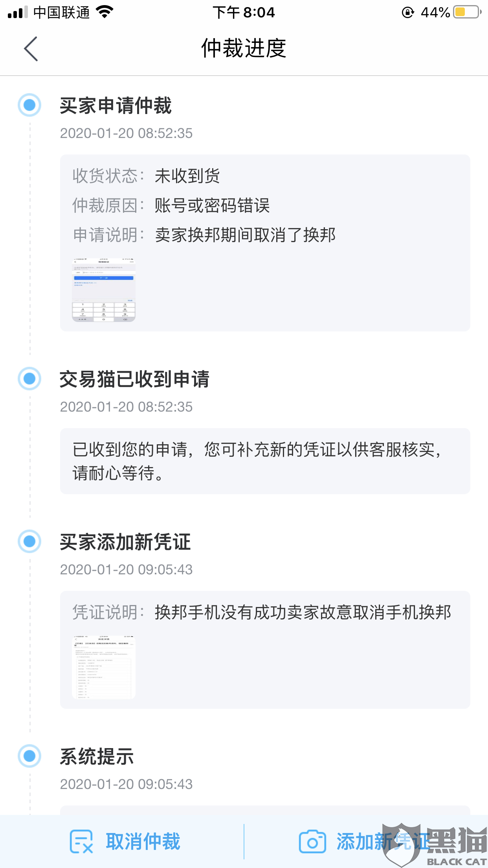
Task: Go back using the left chevron
Action: pos(31,49)
